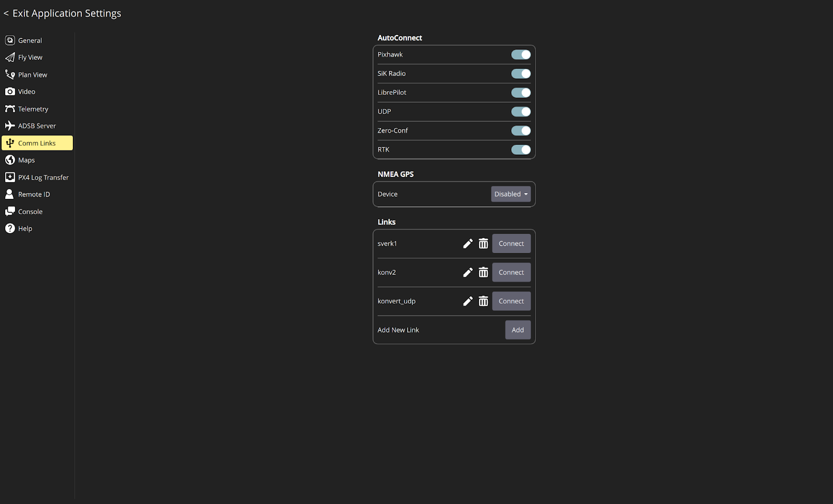Click the trash icon for sverk1
833x504 pixels.
pyautogui.click(x=483, y=244)
